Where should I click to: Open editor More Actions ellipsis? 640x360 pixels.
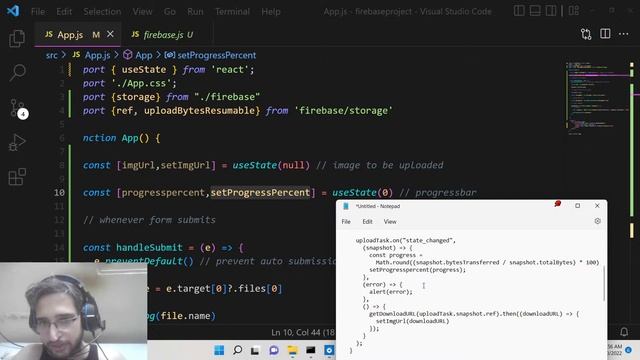pyautogui.click(x=624, y=34)
